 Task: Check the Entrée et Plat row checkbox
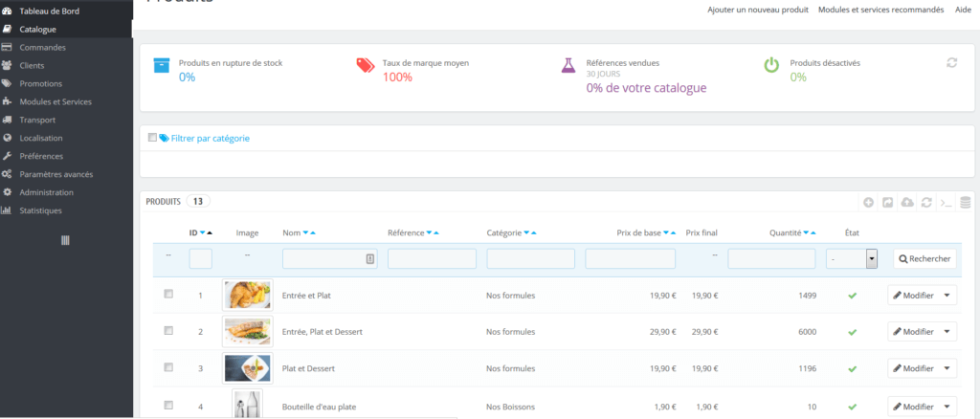click(168, 294)
